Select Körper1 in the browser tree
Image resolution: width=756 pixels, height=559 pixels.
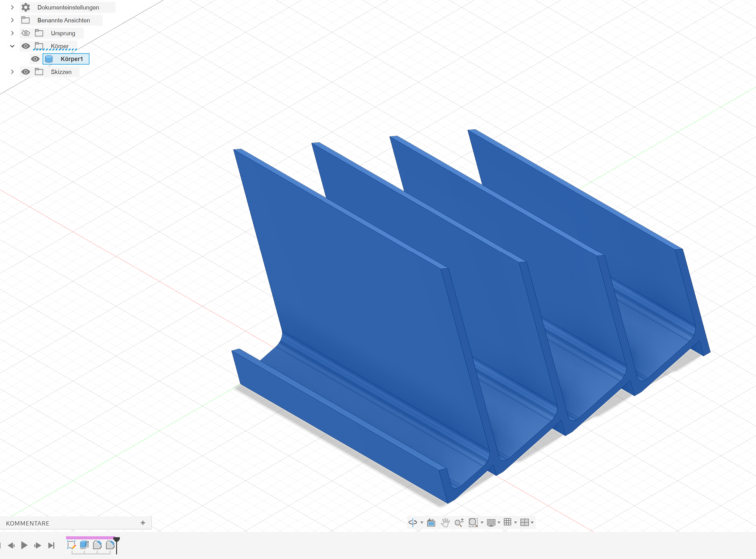coord(71,59)
